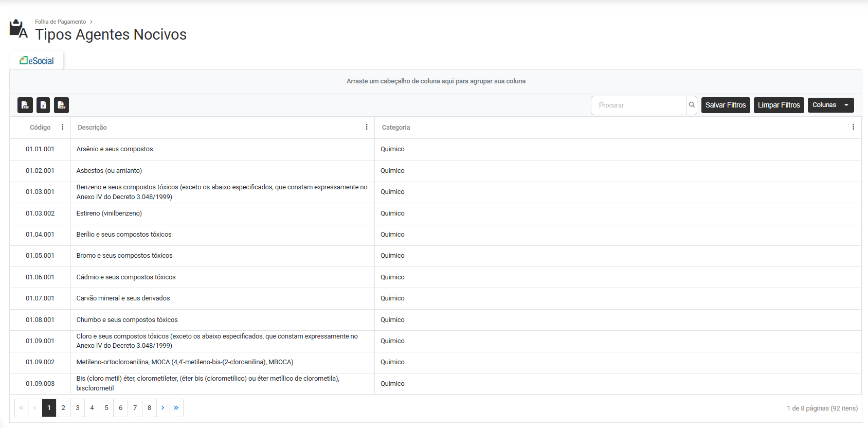Export the table to Excel

coord(43,105)
